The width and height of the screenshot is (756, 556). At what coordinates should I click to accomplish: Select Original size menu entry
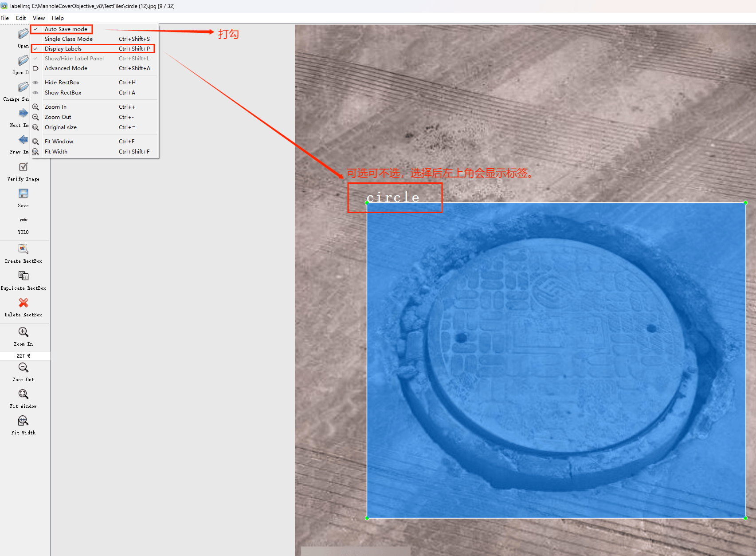point(94,127)
